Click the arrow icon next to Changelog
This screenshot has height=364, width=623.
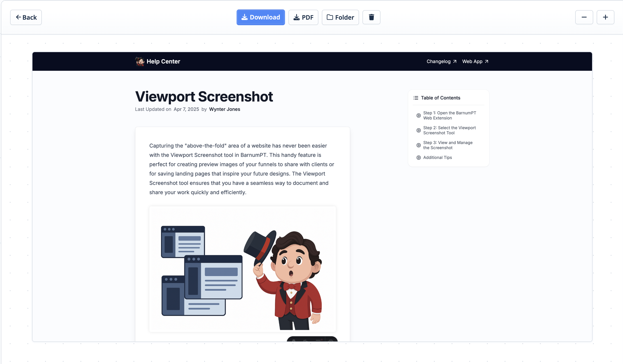point(455,62)
